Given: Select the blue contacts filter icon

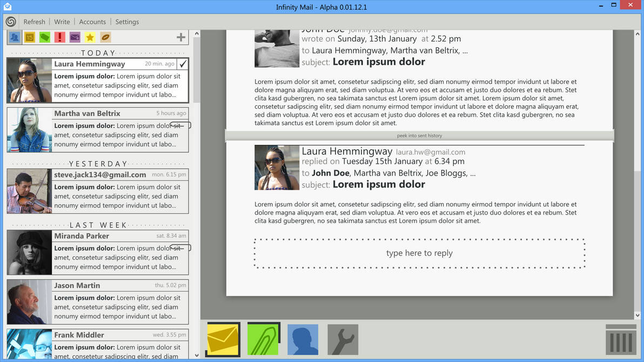Looking at the screenshot, I should click(15, 37).
